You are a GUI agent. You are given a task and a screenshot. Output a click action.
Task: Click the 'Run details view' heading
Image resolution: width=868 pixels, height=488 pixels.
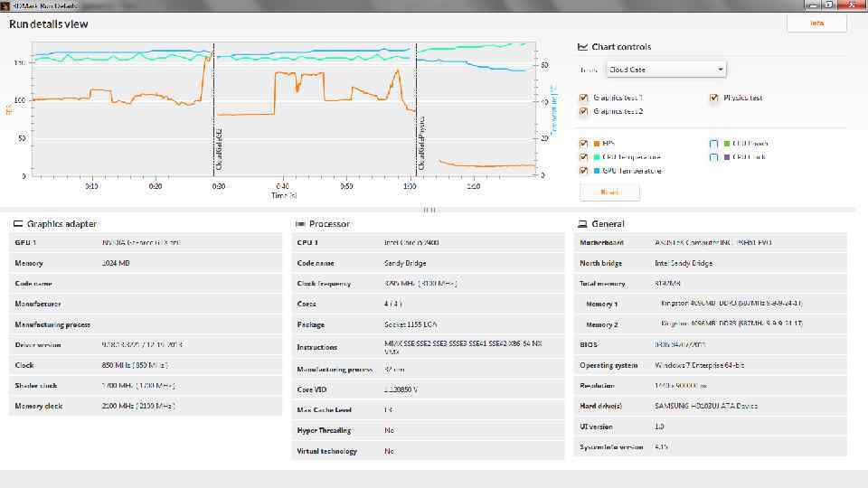[x=49, y=24]
